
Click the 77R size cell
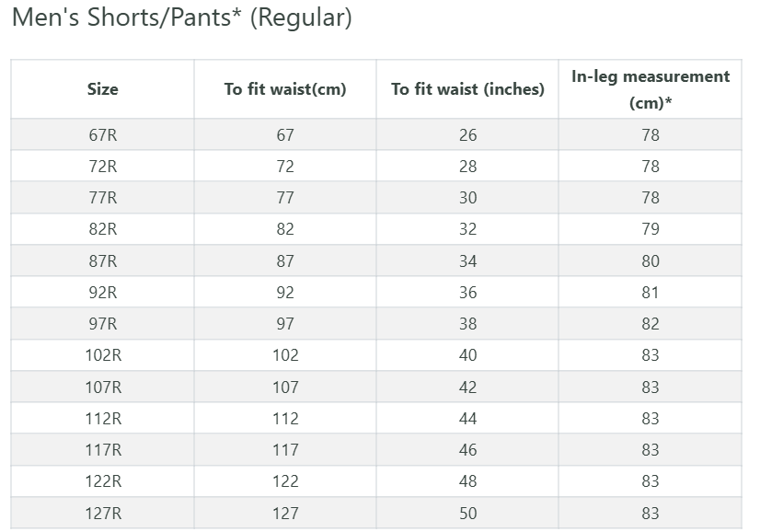[103, 198]
